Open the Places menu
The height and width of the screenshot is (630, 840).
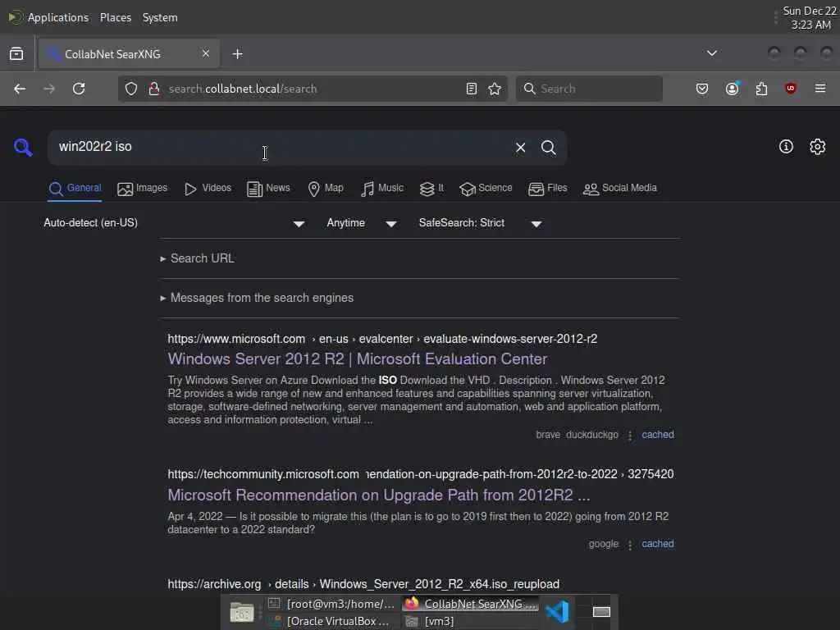(x=115, y=17)
